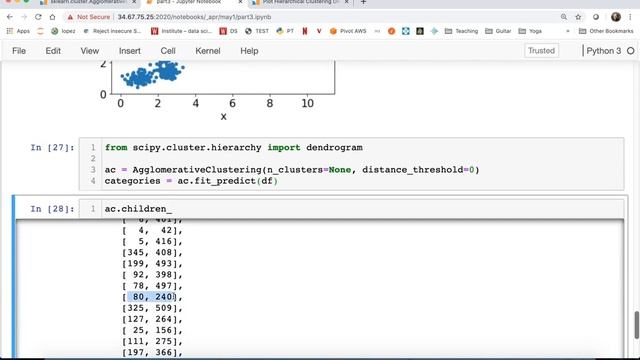Click the page vertical scrollbar thumb
640x360 pixels.
coord(636,325)
